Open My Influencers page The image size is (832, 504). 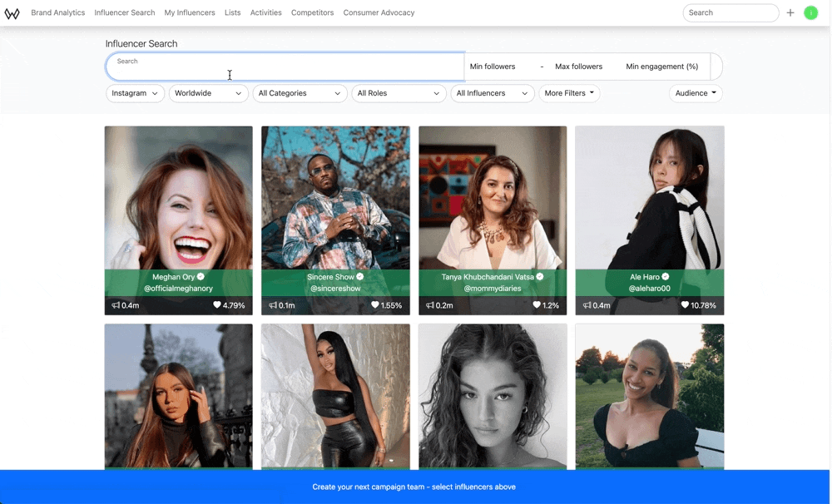point(190,12)
